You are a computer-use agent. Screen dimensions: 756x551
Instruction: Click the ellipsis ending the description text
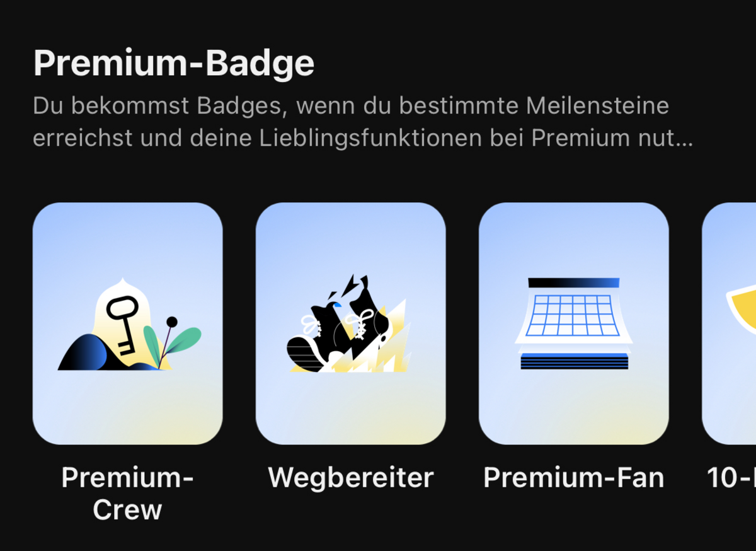[x=684, y=139]
